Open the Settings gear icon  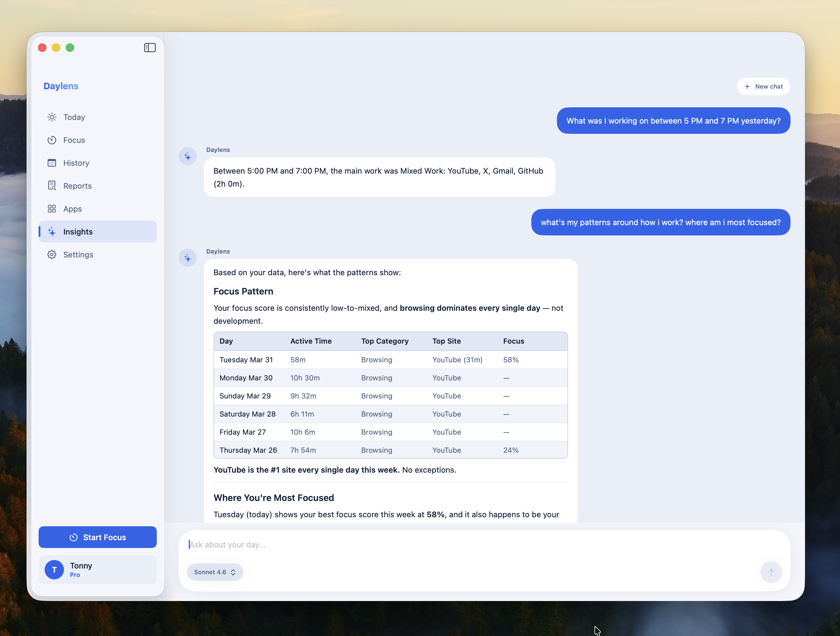[52, 254]
